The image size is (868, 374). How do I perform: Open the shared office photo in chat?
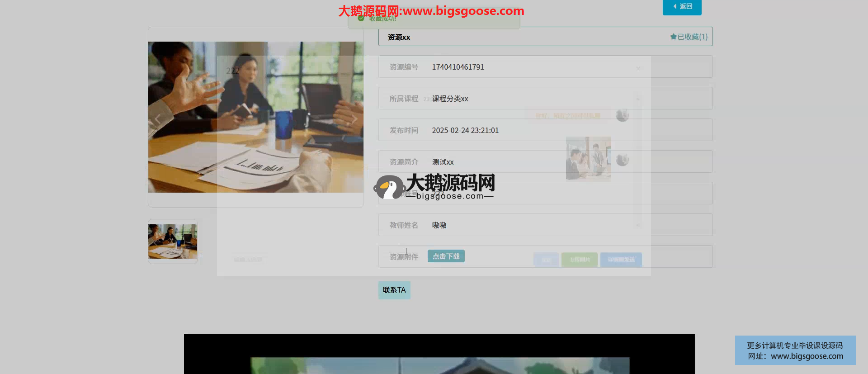click(x=588, y=159)
